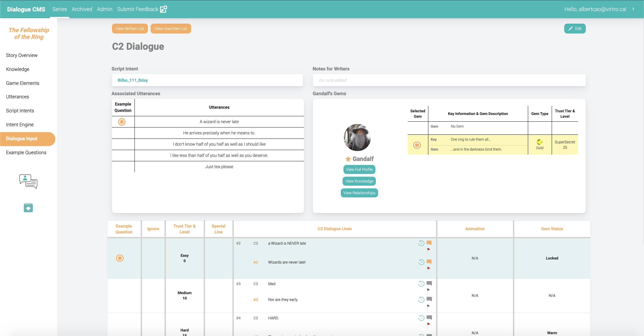Click View Unwritten List button

tap(171, 29)
